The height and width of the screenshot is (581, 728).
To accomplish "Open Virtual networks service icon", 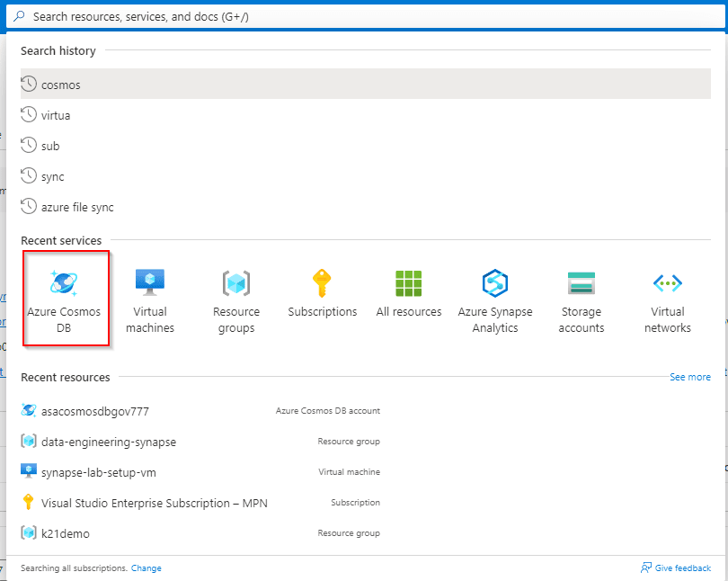I will pos(668,283).
